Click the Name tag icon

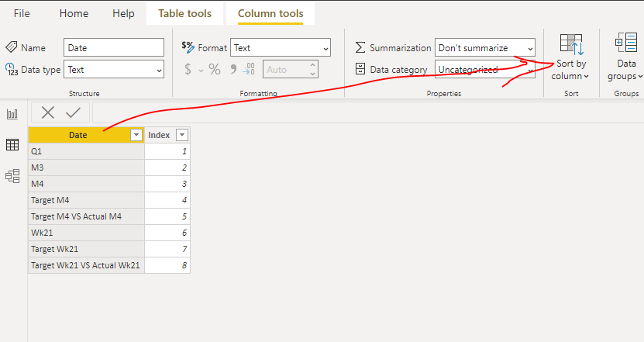tap(11, 47)
